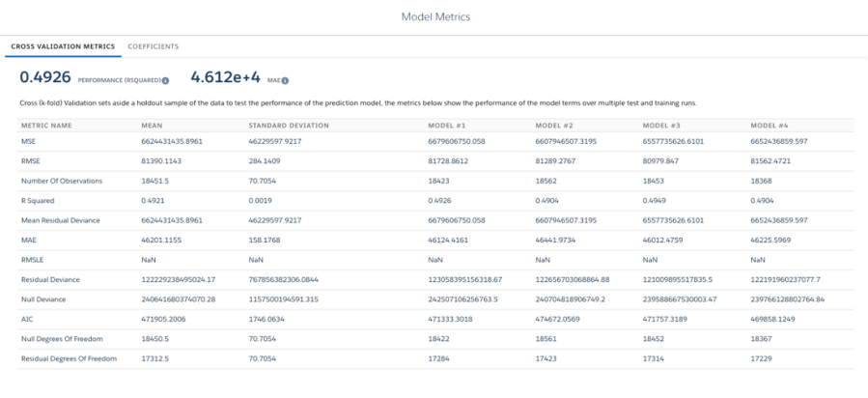Switch to the Coefficients tab
Image resolution: width=868 pixels, height=398 pixels.
pos(154,46)
